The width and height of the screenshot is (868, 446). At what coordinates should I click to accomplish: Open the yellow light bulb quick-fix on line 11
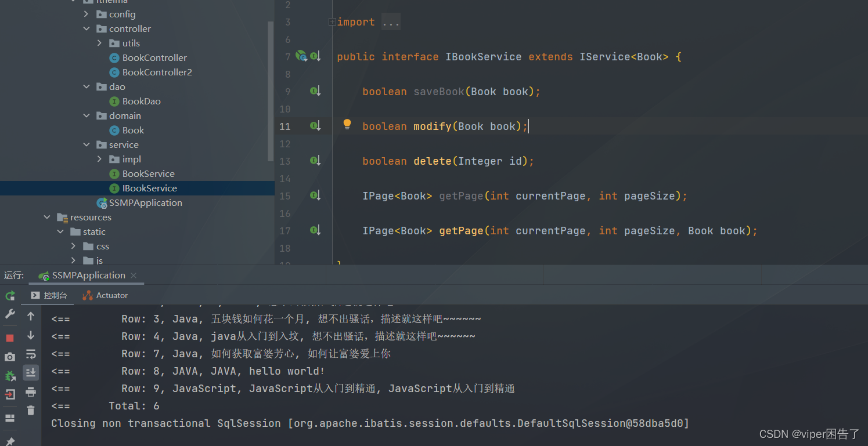[x=347, y=124]
